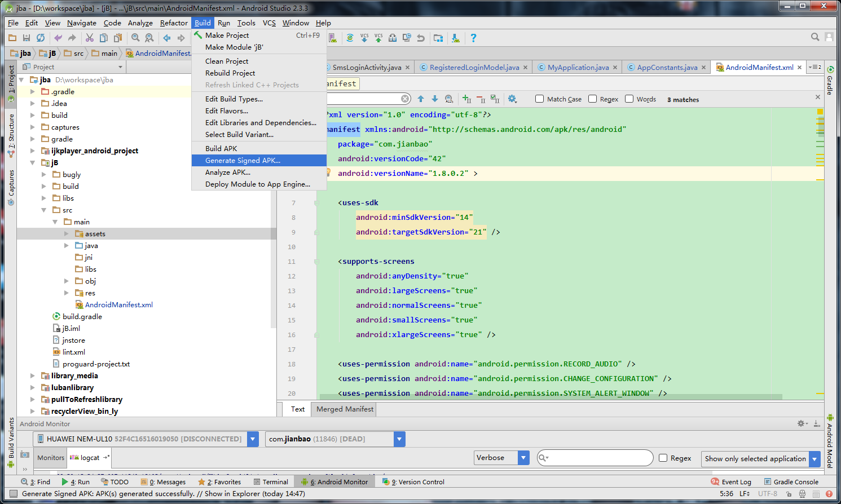Click the Help question mark icon
Viewport: 841px width, 504px height.
click(473, 38)
